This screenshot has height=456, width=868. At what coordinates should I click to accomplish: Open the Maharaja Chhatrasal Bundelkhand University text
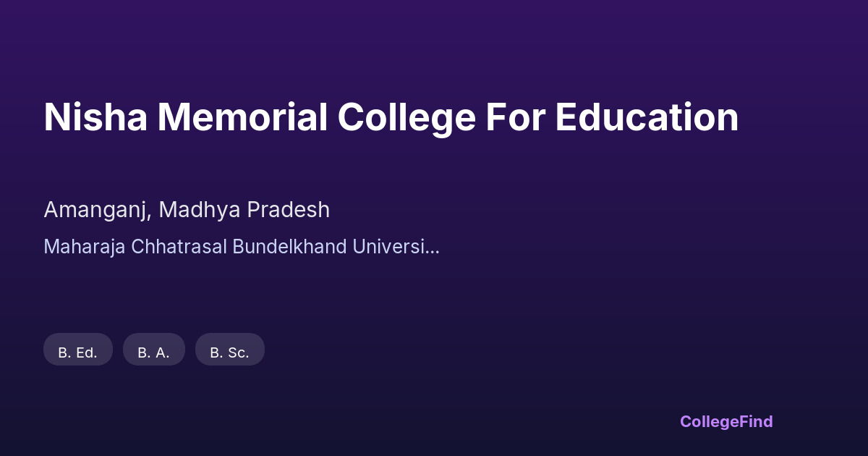pyautogui.click(x=242, y=247)
